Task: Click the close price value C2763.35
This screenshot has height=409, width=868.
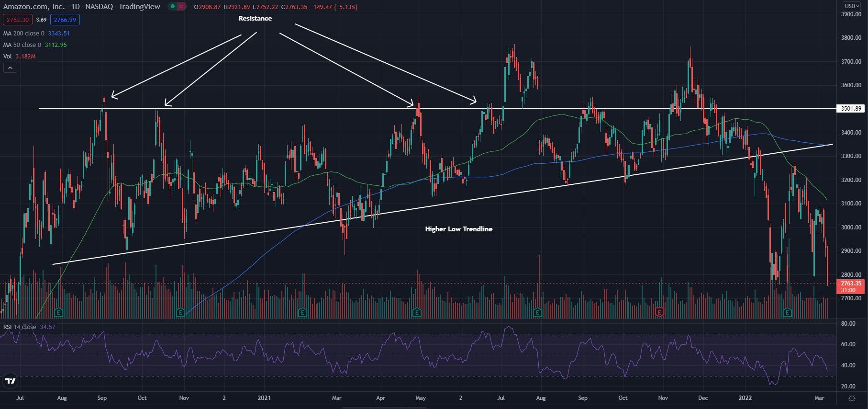Action: click(x=294, y=7)
